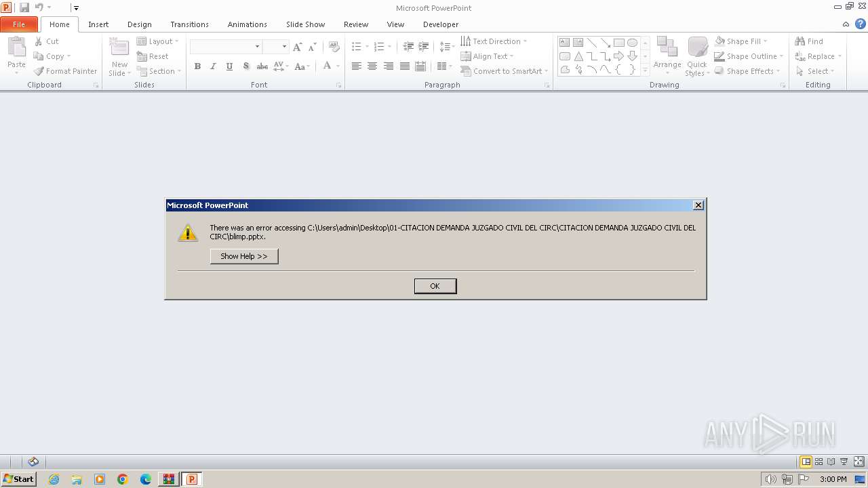The width and height of the screenshot is (868, 488).
Task: Click the Align Text Right icon
Action: pyautogui.click(x=389, y=66)
